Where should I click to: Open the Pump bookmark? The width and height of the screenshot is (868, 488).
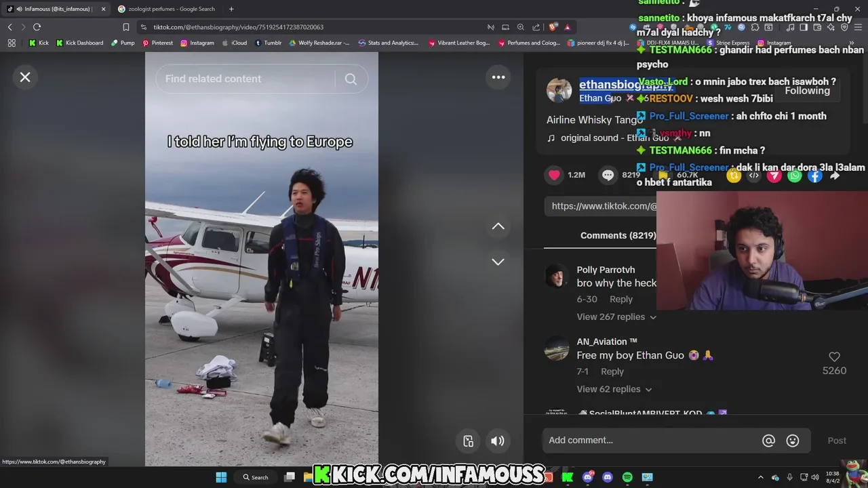123,43
